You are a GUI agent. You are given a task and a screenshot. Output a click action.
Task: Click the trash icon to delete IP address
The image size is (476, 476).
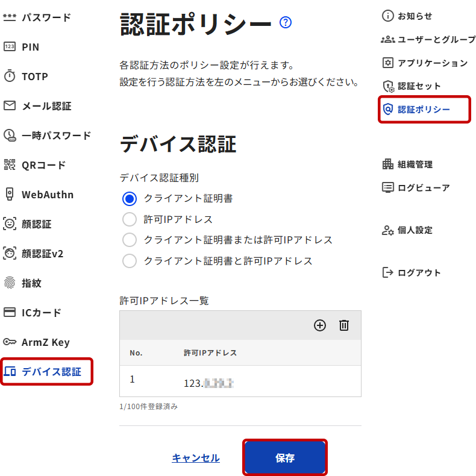[x=344, y=325]
